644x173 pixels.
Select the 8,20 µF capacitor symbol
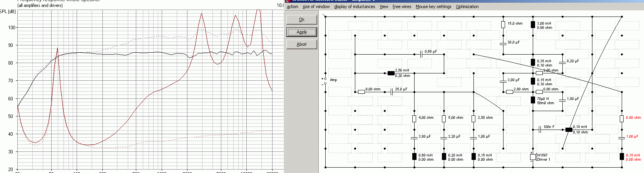562,62
